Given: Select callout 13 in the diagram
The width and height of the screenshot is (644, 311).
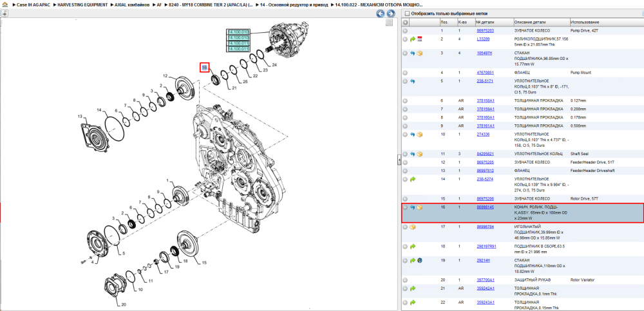Looking at the screenshot, I should point(80,117).
